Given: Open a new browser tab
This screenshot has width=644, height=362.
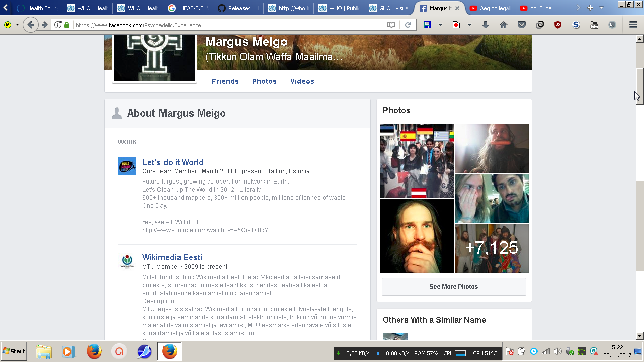Looking at the screenshot, I should click(590, 8).
